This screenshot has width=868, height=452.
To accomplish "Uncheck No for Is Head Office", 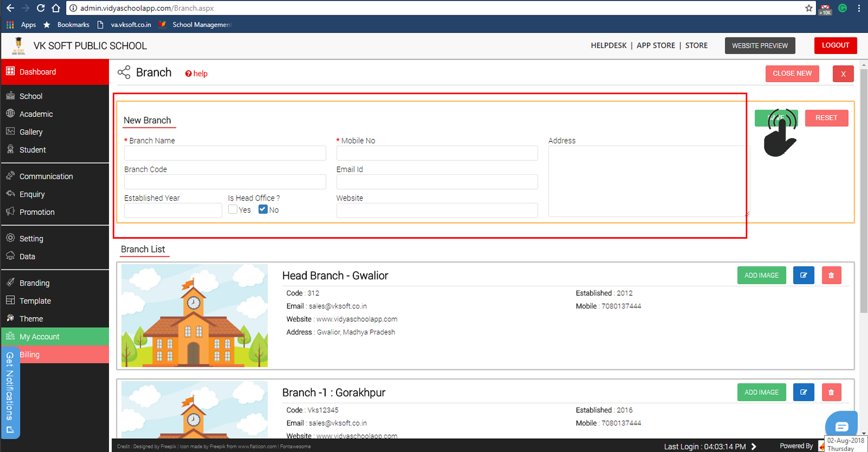I will click(x=263, y=210).
